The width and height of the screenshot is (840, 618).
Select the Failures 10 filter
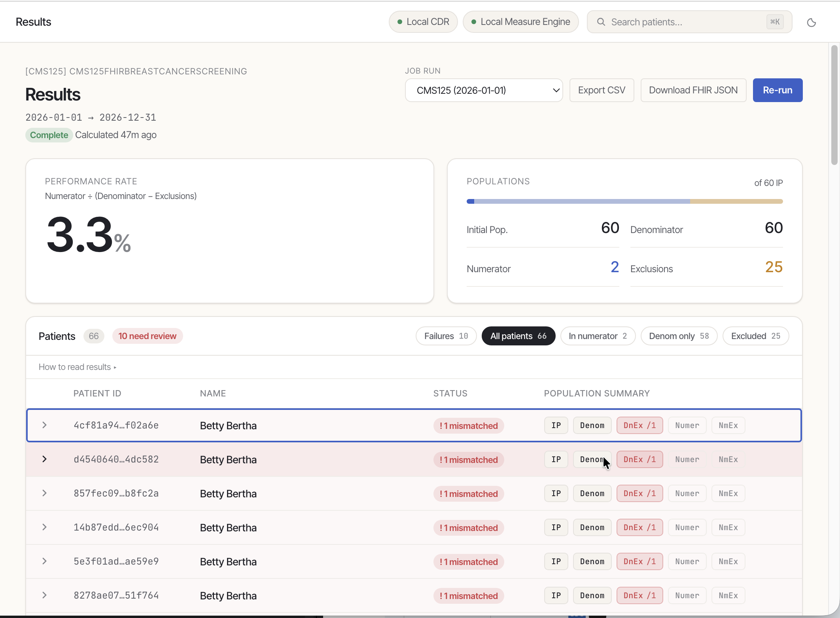coord(446,336)
